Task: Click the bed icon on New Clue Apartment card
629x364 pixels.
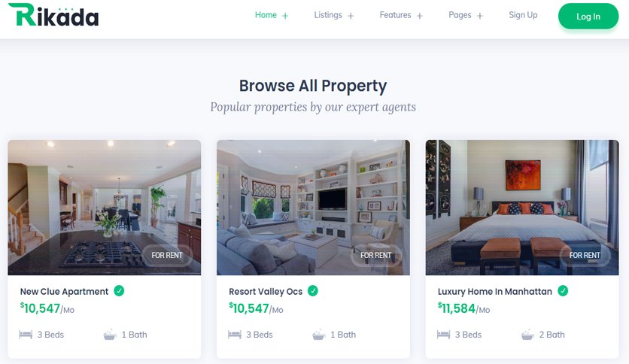Action: (26, 335)
